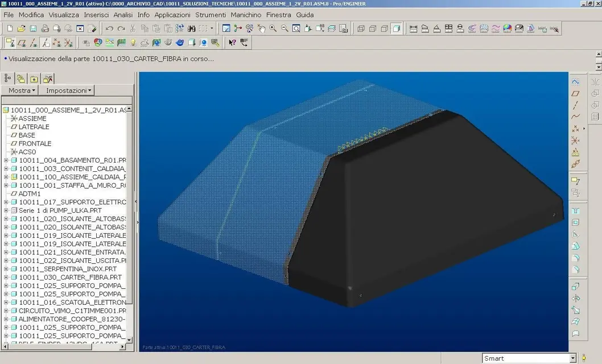
Task: Click the light bulb lights icon
Action: click(x=133, y=43)
